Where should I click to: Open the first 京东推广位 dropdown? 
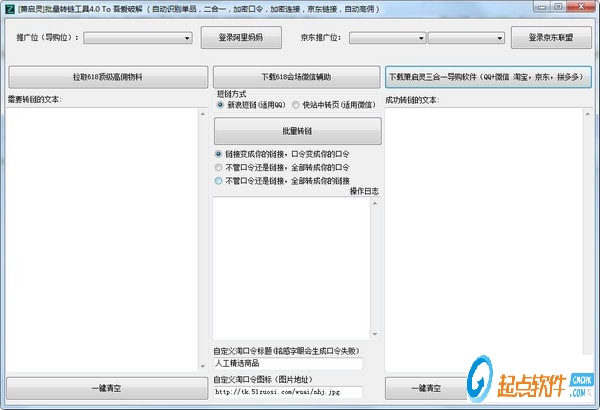pos(387,38)
